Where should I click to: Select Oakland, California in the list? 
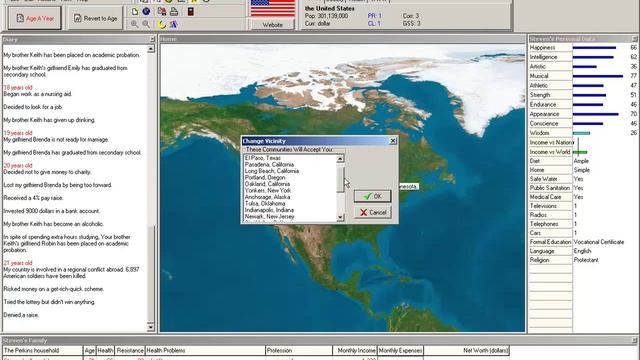(x=267, y=184)
